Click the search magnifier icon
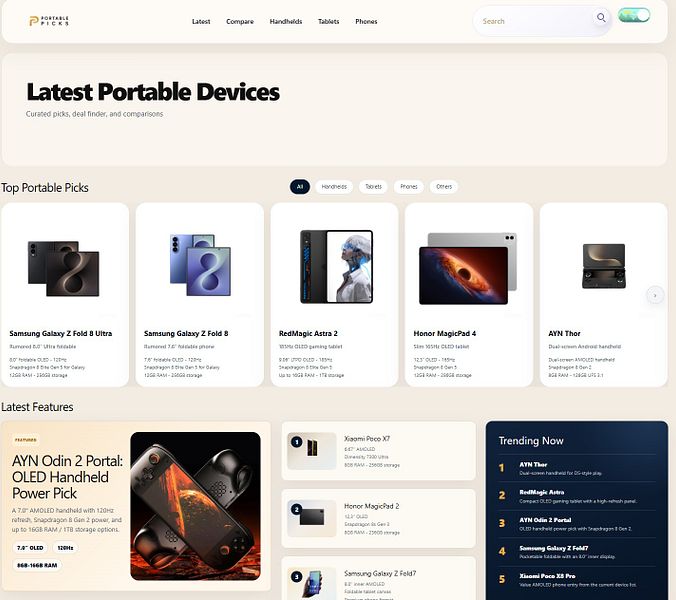The width and height of the screenshot is (676, 600). [601, 18]
